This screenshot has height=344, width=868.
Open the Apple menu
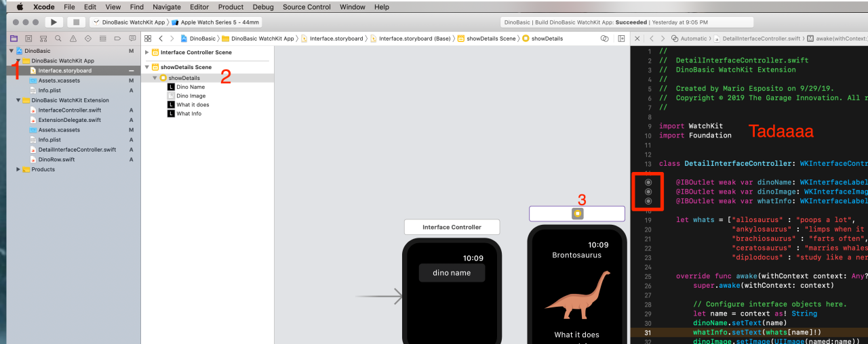pos(19,7)
